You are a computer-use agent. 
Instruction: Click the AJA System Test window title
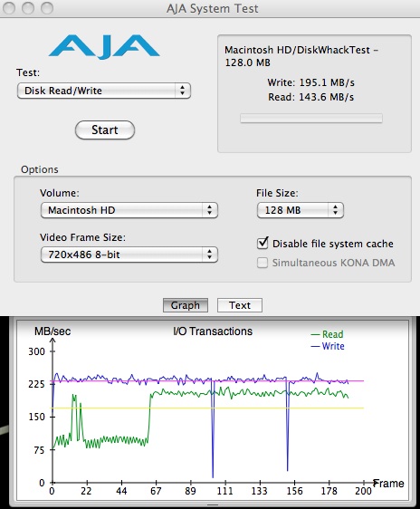(213, 8)
